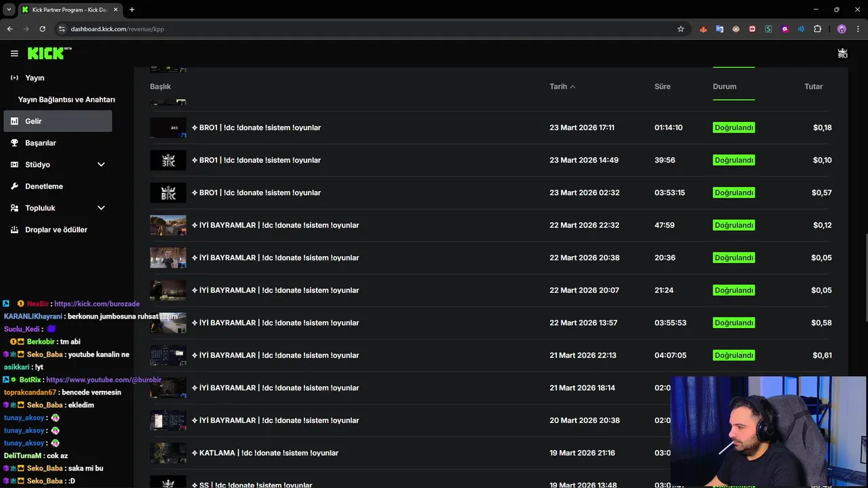Image resolution: width=868 pixels, height=488 pixels.
Task: Open the Chrome three-dot menu
Action: pos(858,29)
